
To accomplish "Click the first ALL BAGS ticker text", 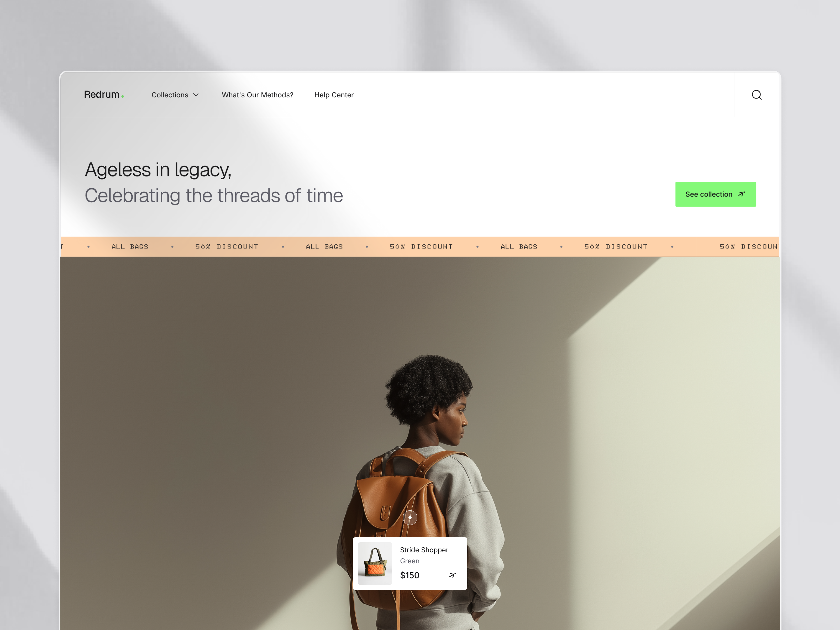I will point(129,247).
